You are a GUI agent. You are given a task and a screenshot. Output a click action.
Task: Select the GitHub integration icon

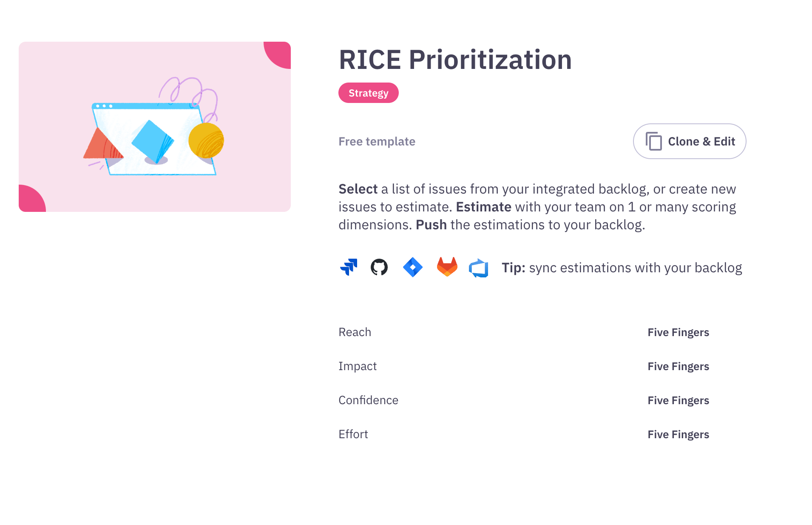tap(379, 267)
